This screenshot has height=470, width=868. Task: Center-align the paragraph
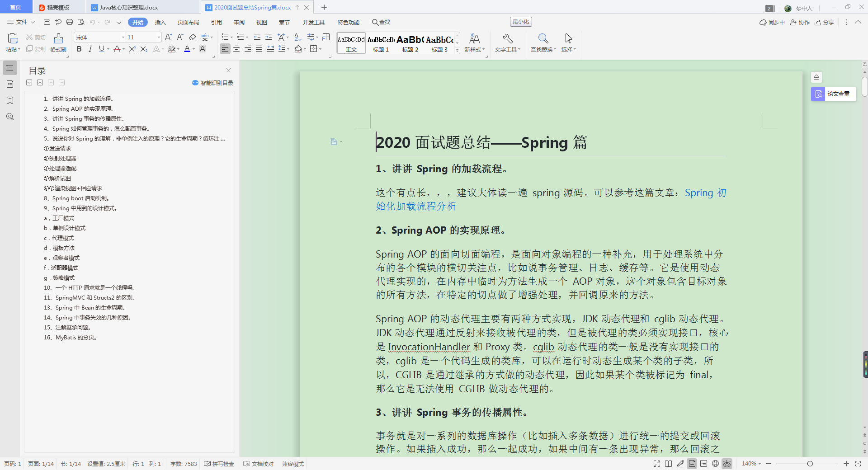(236, 49)
